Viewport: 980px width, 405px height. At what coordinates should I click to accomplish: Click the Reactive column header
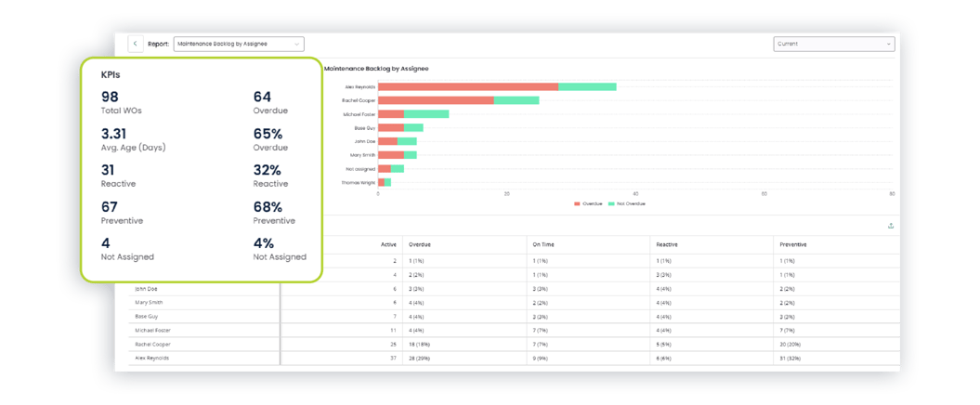(667, 244)
